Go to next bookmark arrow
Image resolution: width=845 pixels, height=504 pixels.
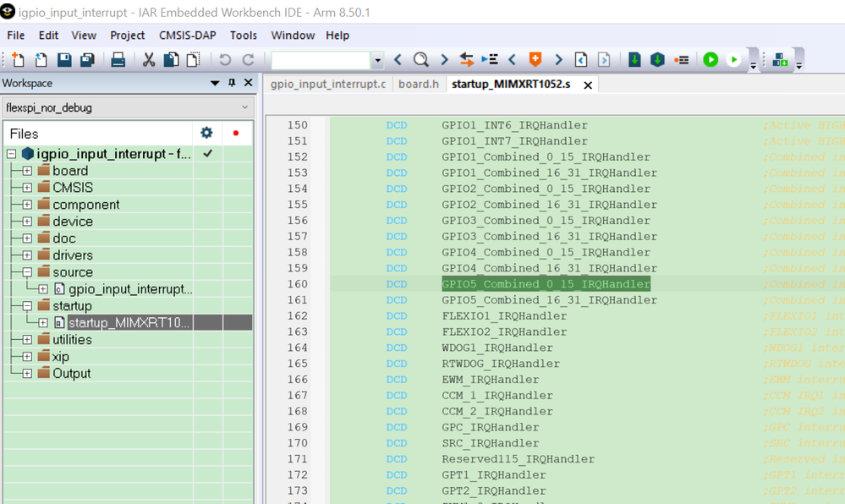pos(558,60)
